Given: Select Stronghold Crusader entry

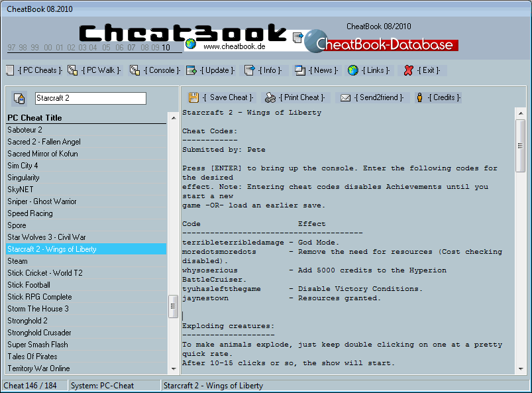Looking at the screenshot, I should (87, 333).
